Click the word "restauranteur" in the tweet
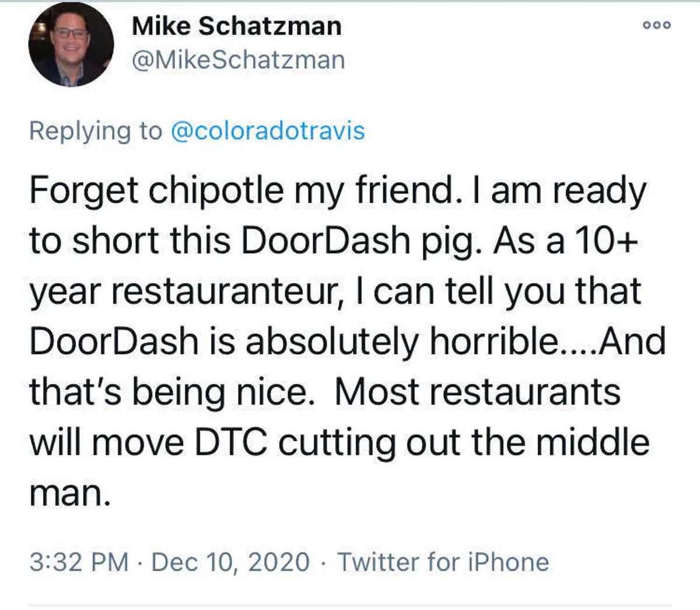The width and height of the screenshot is (700, 610). click(x=226, y=291)
